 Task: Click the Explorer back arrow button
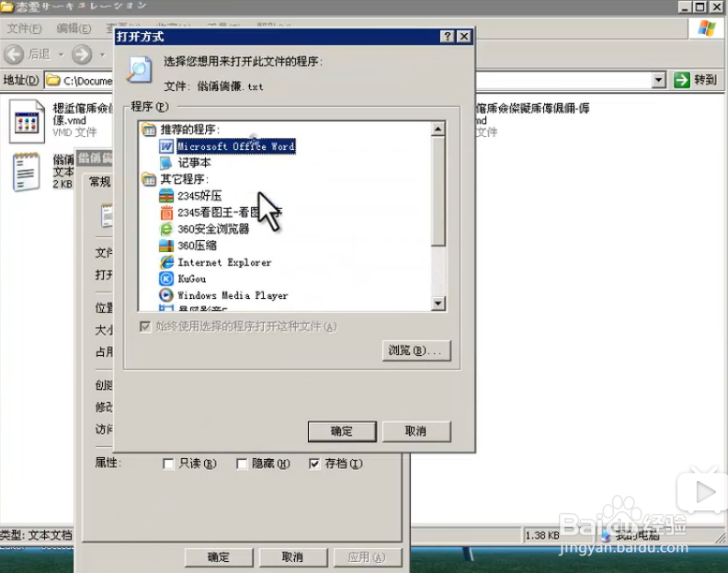pos(14,54)
